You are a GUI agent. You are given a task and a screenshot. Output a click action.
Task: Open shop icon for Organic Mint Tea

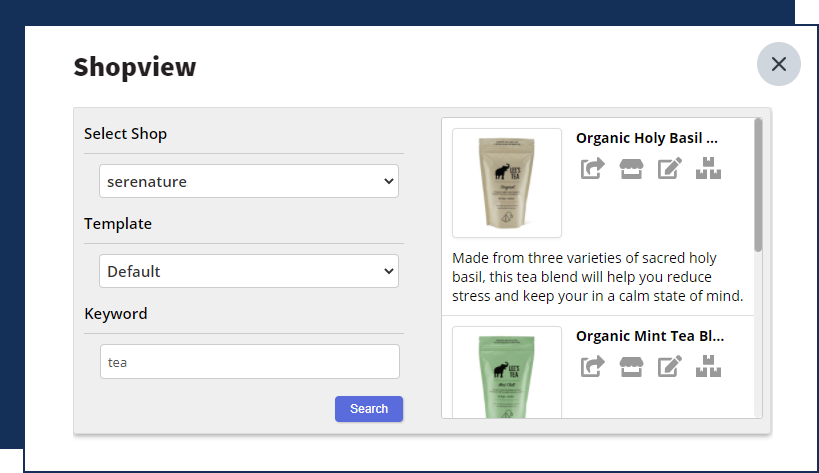tap(631, 366)
